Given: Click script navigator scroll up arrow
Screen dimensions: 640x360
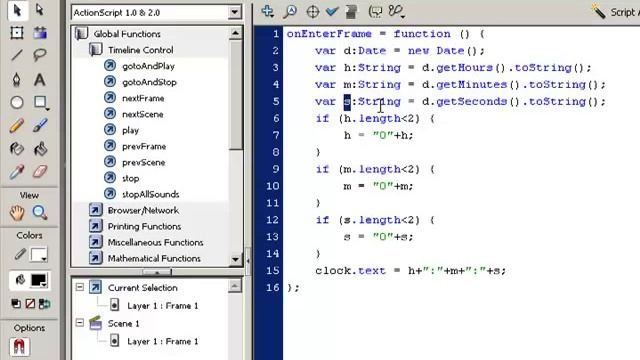Looking at the screenshot, I should tap(234, 286).
